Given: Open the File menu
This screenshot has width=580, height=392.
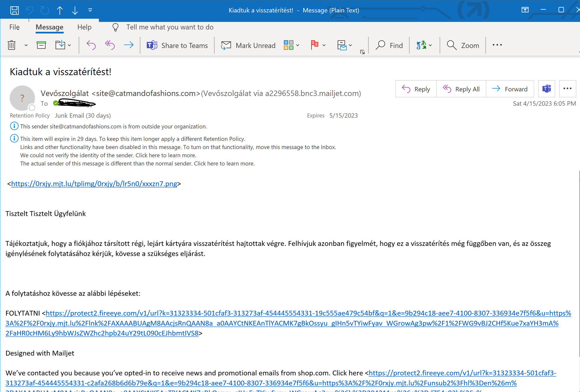Looking at the screenshot, I should (14, 27).
